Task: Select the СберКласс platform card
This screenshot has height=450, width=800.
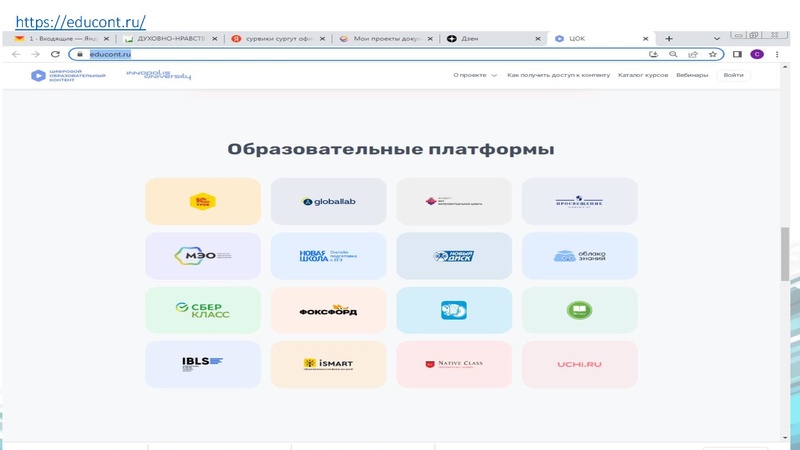Action: (x=203, y=310)
